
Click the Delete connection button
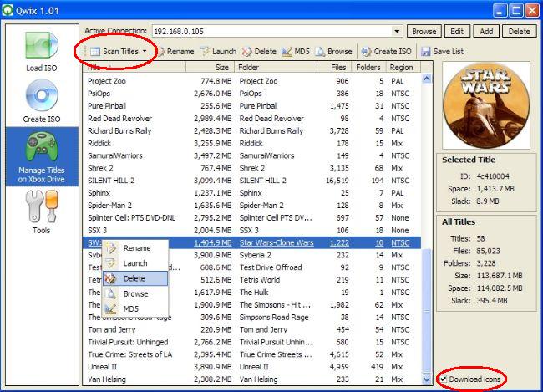[519, 31]
